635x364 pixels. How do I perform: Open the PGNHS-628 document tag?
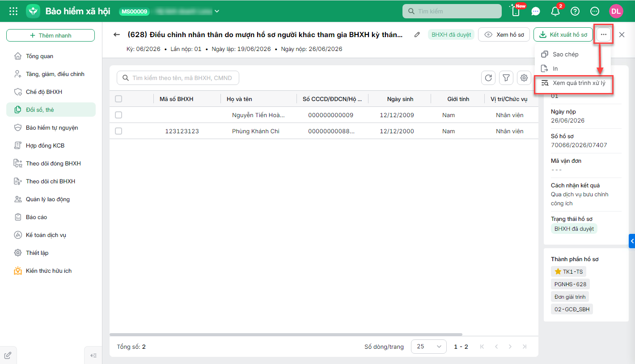[570, 284]
